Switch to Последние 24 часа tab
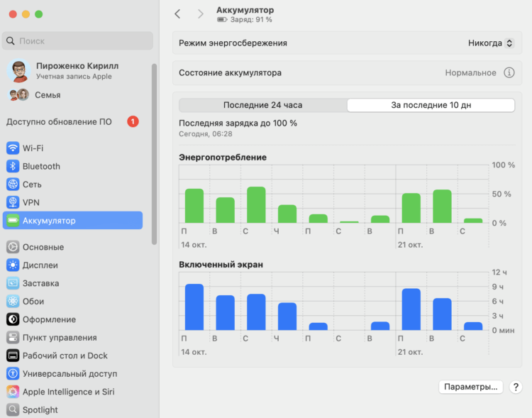The image size is (532, 418). click(263, 105)
